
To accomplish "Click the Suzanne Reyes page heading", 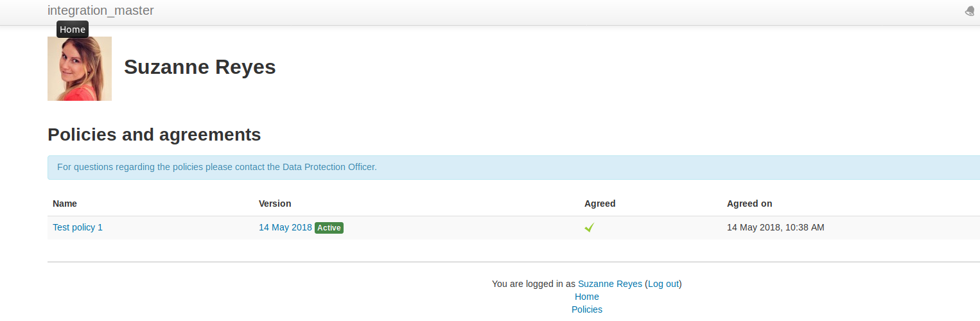I will (200, 67).
